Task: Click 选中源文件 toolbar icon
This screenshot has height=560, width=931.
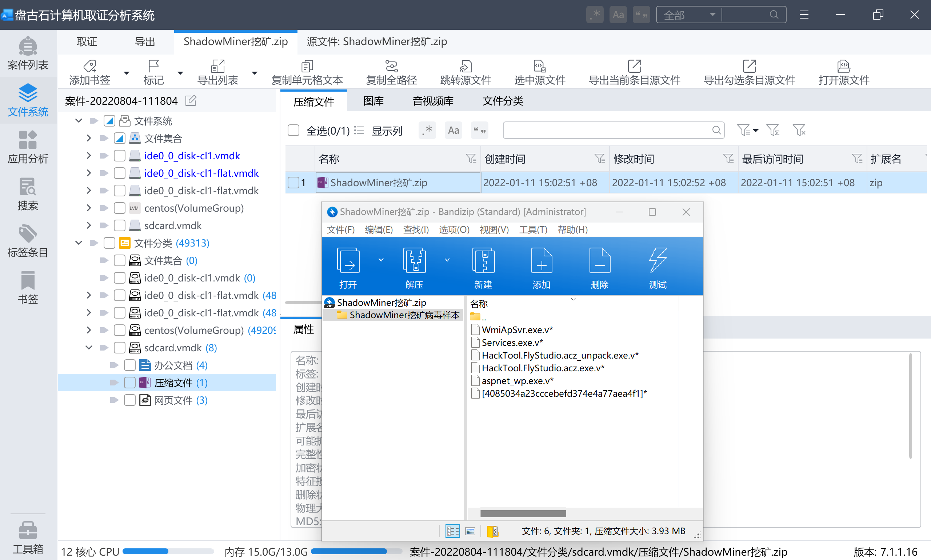Action: click(540, 66)
